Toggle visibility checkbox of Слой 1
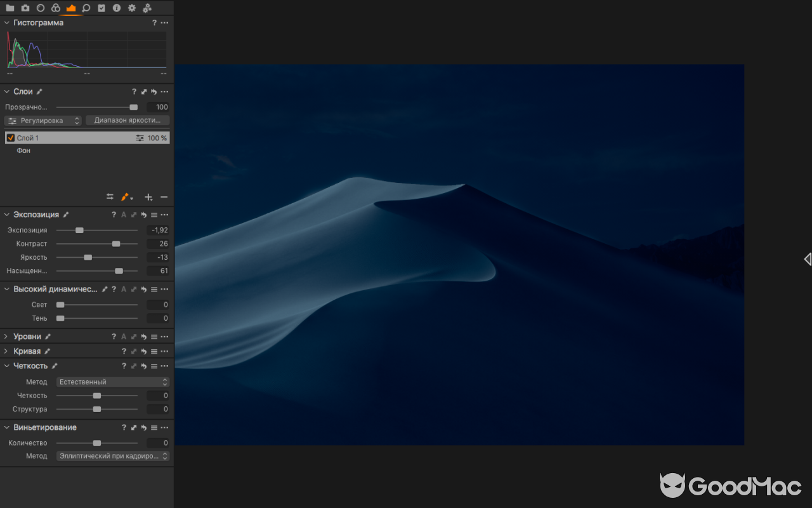Image resolution: width=812 pixels, height=508 pixels. (10, 137)
